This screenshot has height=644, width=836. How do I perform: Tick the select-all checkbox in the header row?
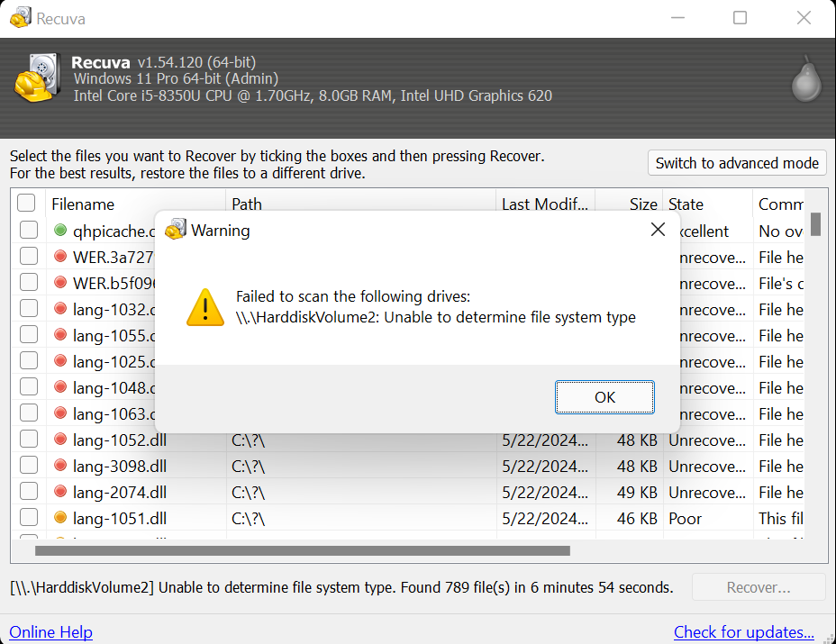[26, 204]
